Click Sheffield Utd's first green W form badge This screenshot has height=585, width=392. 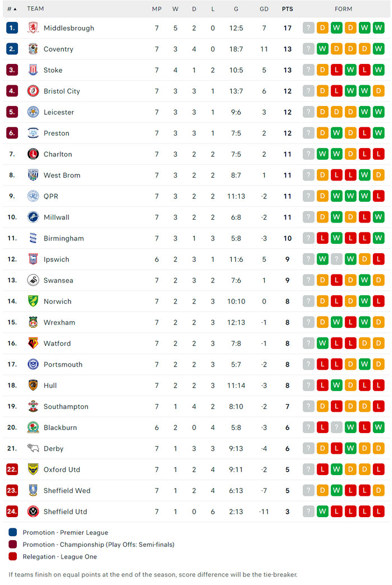323,512
